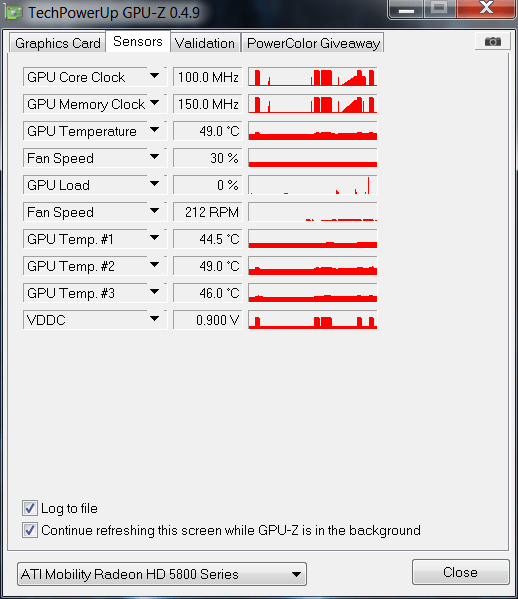Select the ATI Mobility Radeon HD 5800 dropdown
The height and width of the screenshot is (599, 518).
tap(162, 574)
